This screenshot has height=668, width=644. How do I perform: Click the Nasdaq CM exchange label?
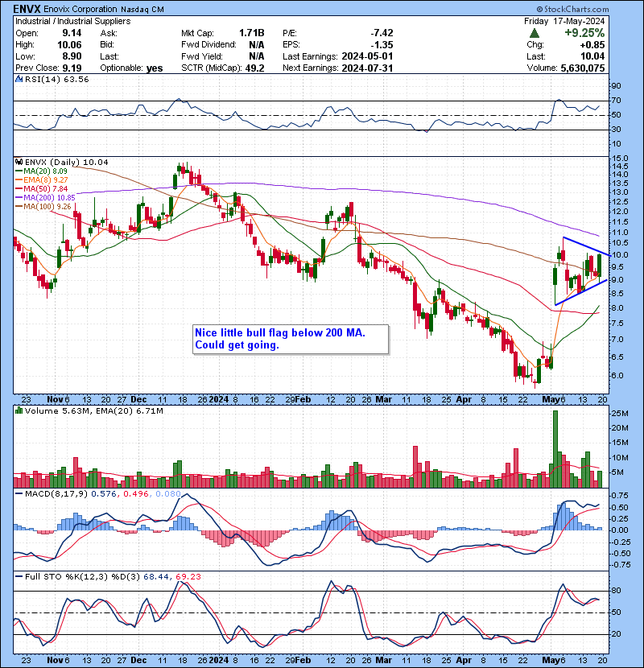[142, 10]
